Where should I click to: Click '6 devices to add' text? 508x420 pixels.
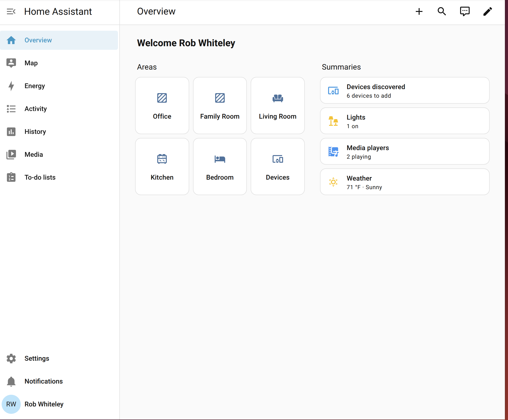pos(369,96)
